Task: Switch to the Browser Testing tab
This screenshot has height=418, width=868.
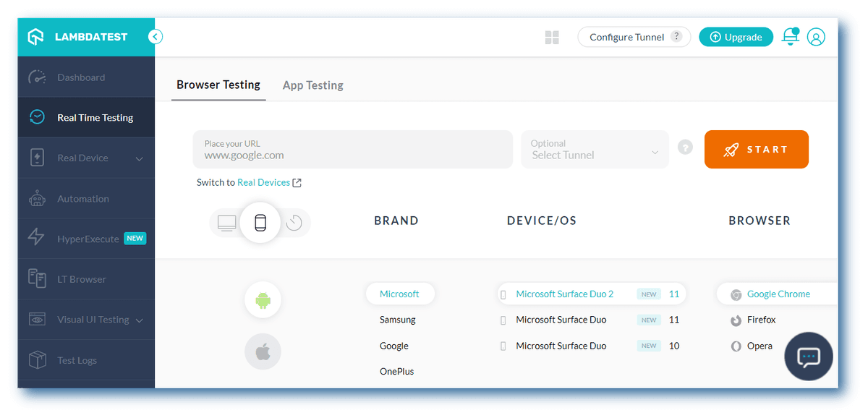Action: 218,85
